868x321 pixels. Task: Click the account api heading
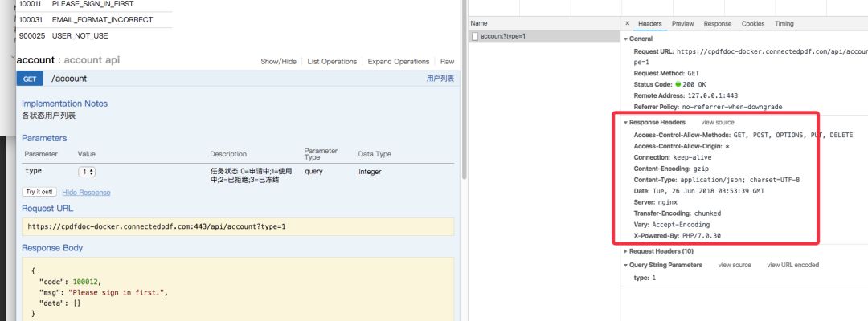pyautogui.click(x=68, y=60)
